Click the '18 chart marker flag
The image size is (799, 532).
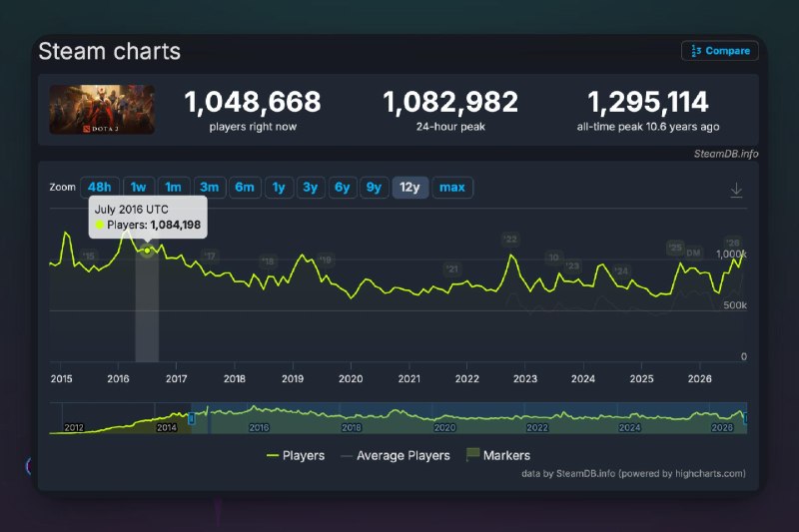pyautogui.click(x=268, y=262)
